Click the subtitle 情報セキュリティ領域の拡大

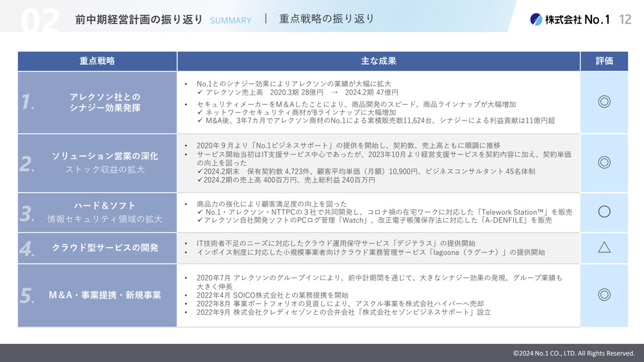click(105, 219)
